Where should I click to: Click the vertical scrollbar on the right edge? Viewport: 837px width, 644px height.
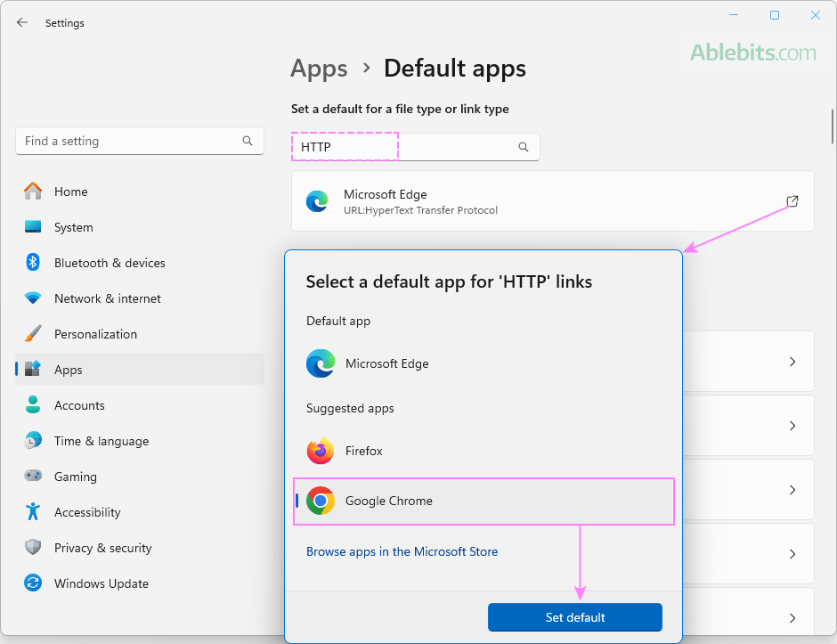click(833, 126)
